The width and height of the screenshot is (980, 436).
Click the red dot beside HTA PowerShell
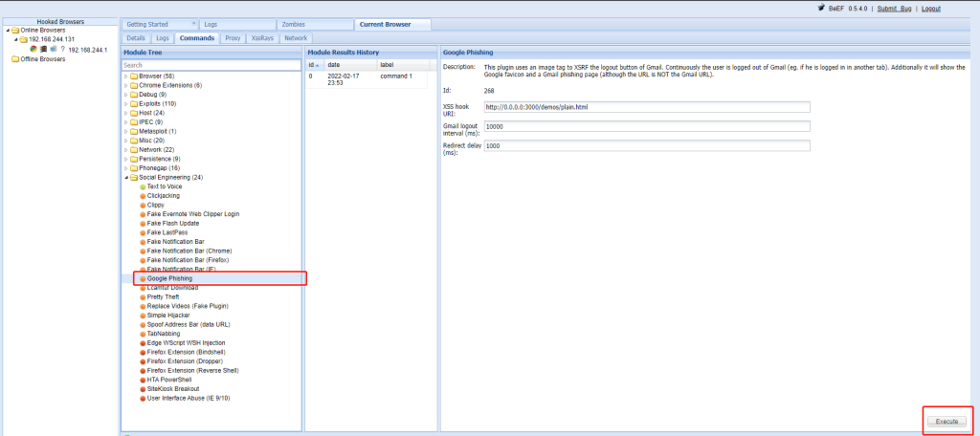143,380
